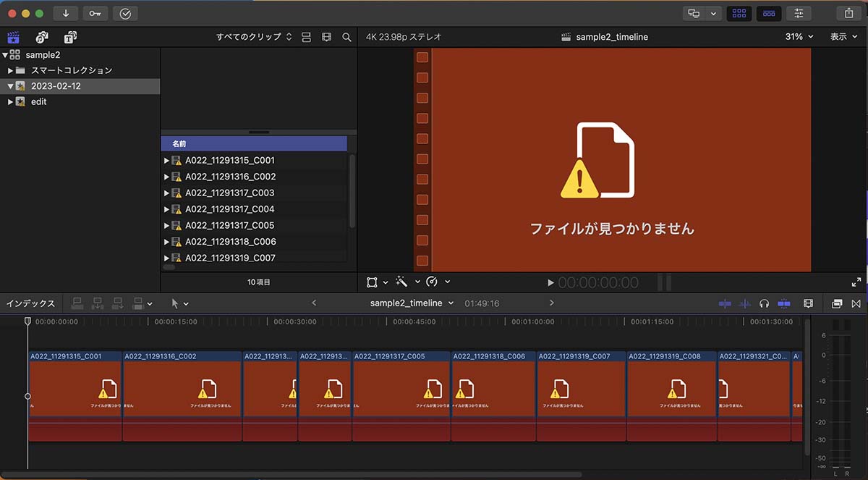
Task: Insert selected clip into the timeline
Action: pyautogui.click(x=98, y=303)
